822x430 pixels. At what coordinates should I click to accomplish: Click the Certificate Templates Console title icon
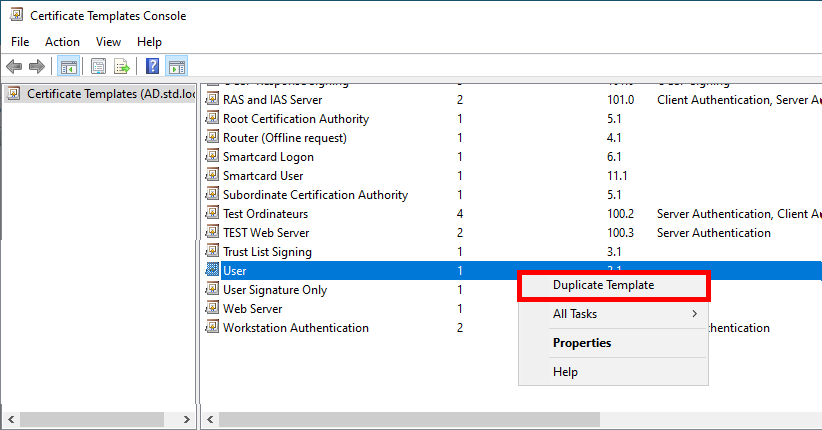[16, 15]
